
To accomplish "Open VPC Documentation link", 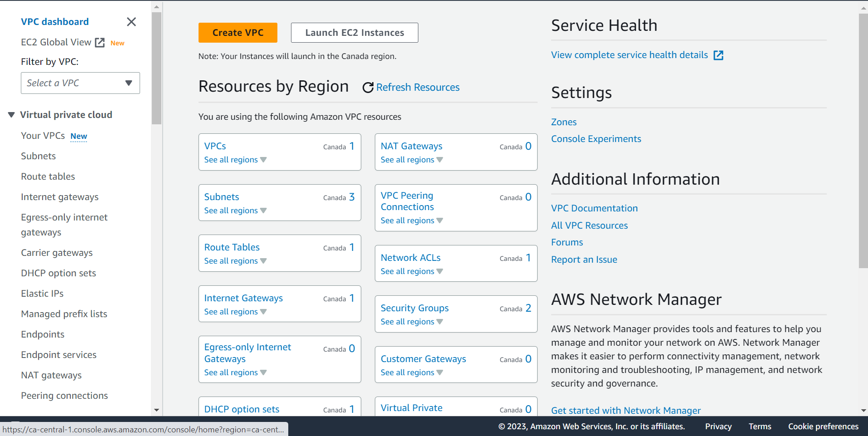I will point(594,208).
